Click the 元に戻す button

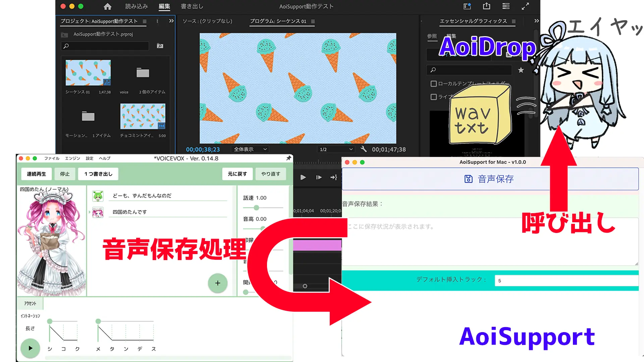pos(237,174)
